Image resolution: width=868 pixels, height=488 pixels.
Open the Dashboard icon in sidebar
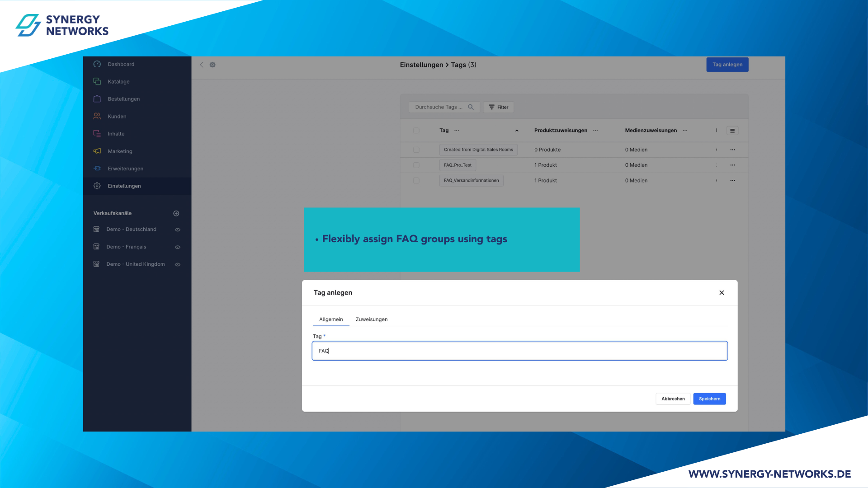point(97,64)
